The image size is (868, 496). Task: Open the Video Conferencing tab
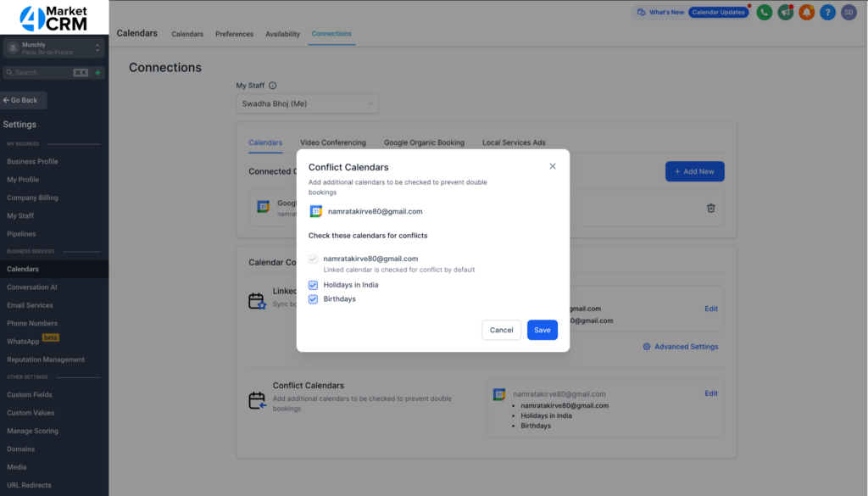[333, 142]
